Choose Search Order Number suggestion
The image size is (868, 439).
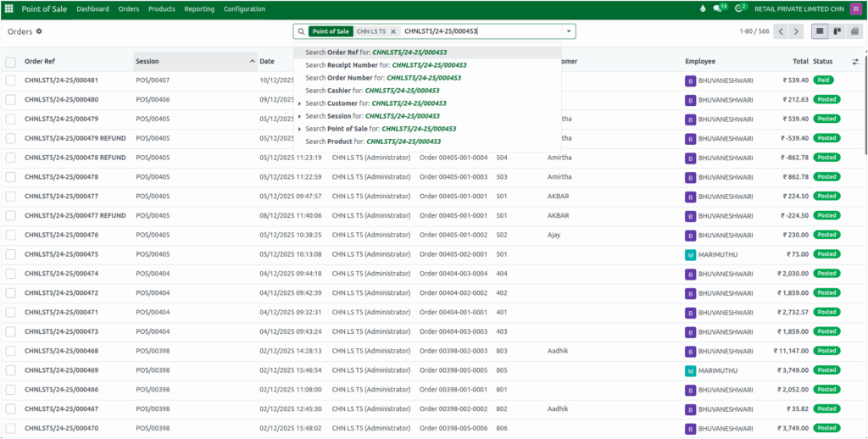point(427,78)
